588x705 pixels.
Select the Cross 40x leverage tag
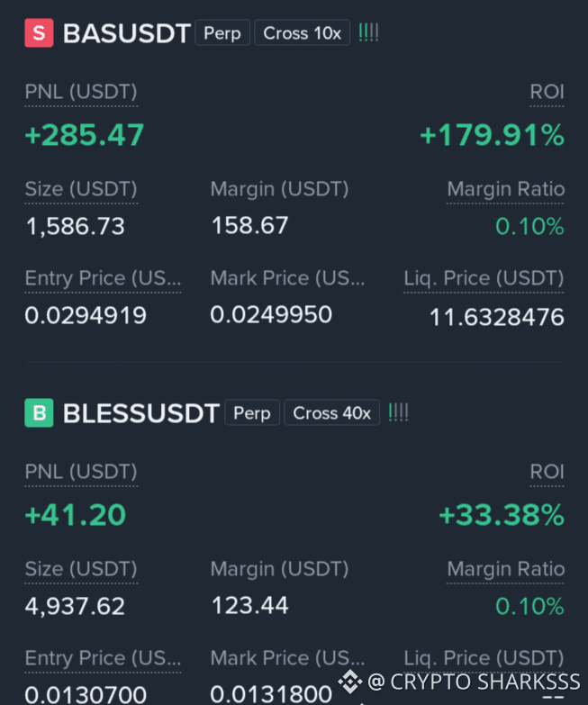pyautogui.click(x=331, y=412)
